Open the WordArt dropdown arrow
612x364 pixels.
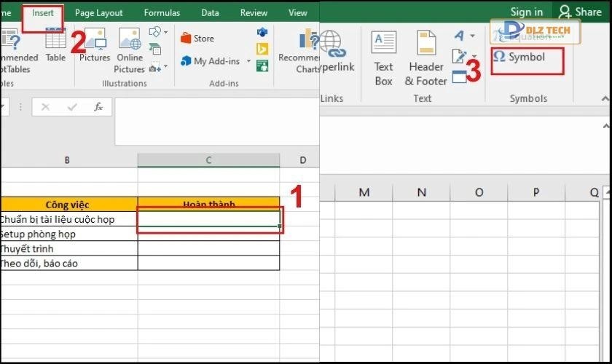click(472, 36)
